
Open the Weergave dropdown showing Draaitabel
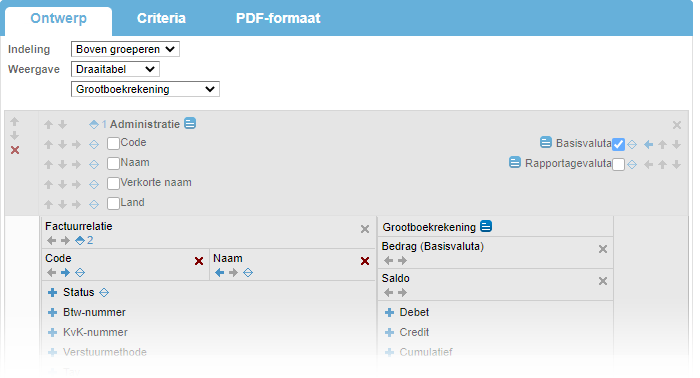coord(115,69)
